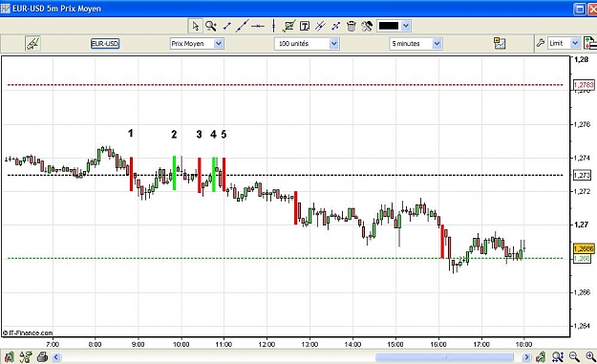Image resolution: width=597 pixels, height=364 pixels.
Task: Click the printer icon
Action: pyautogui.click(x=43, y=357)
